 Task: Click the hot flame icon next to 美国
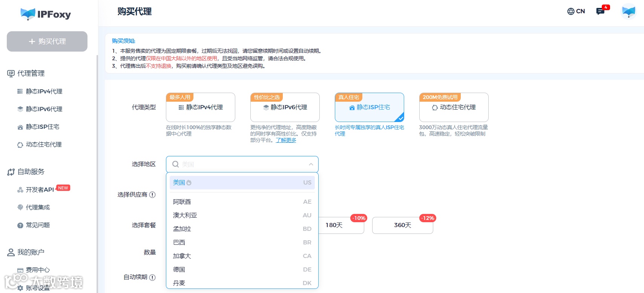point(189,183)
